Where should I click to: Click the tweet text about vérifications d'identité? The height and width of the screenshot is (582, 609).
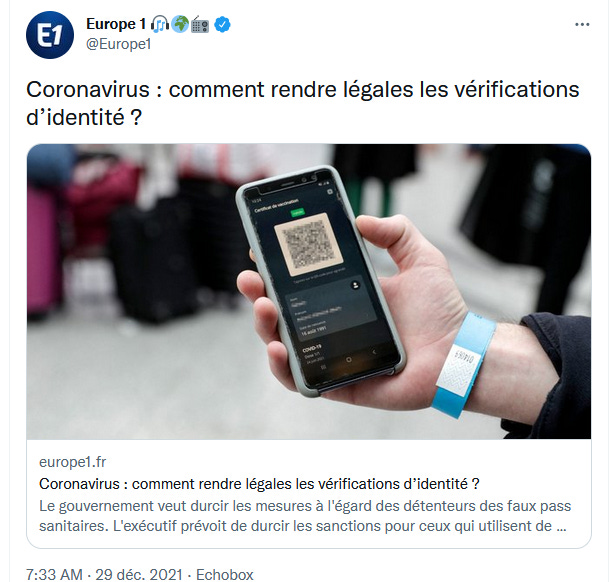(x=303, y=103)
